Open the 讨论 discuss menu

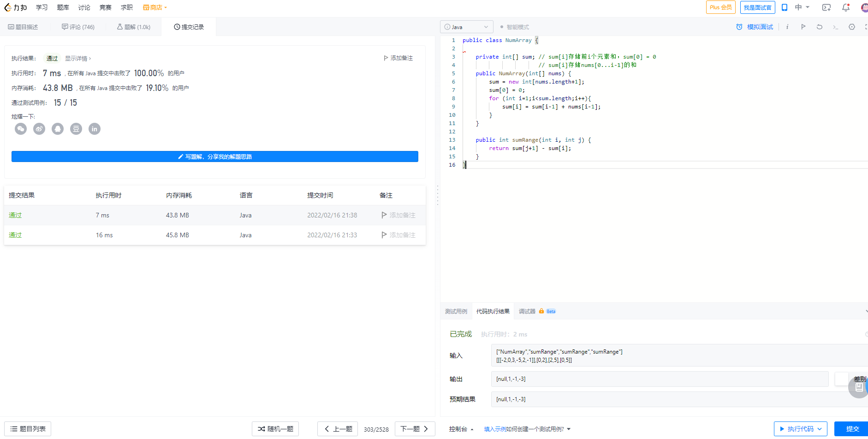click(84, 7)
